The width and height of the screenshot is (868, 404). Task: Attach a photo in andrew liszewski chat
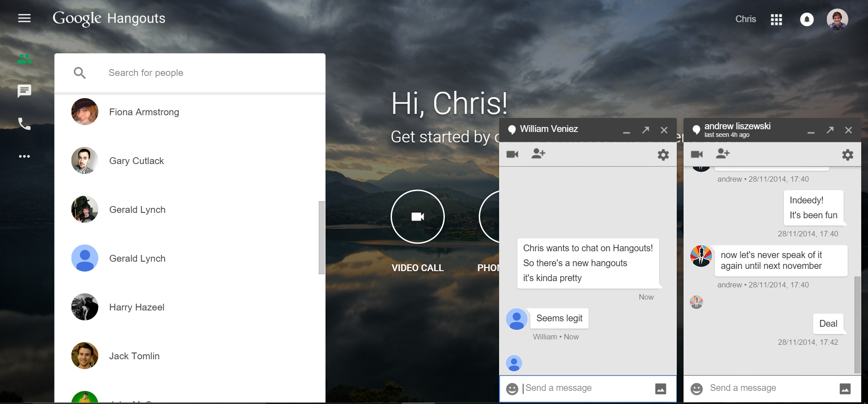pos(845,389)
